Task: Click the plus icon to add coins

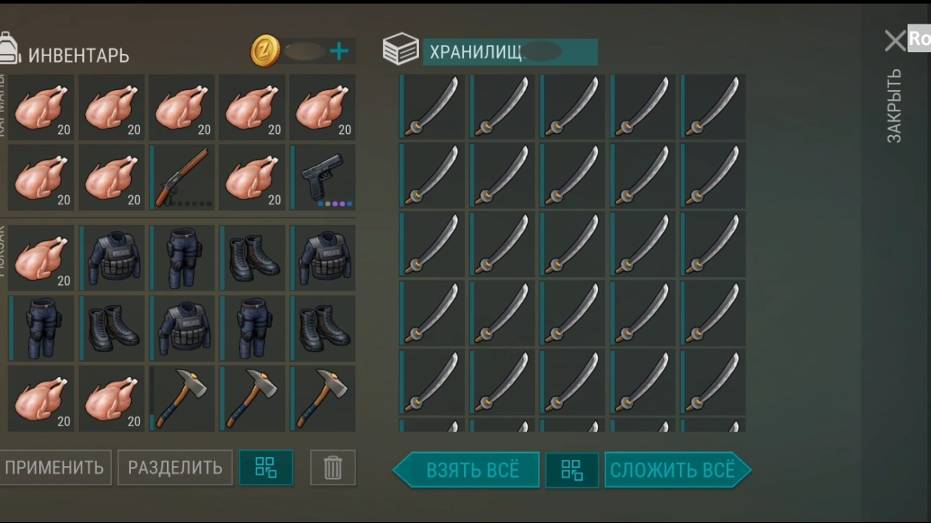Action: [x=339, y=52]
